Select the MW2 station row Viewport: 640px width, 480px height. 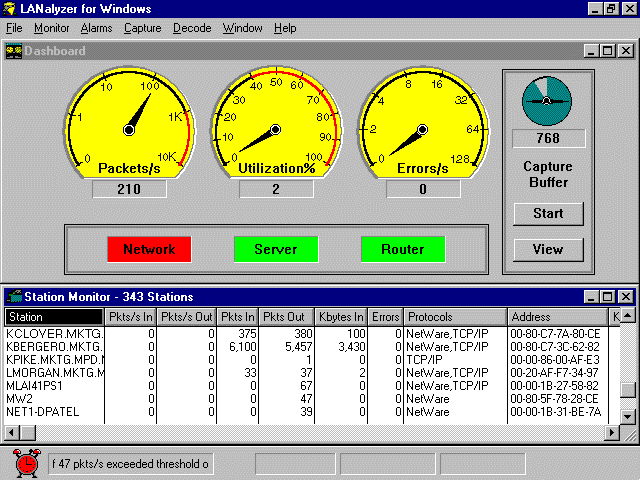[312, 399]
